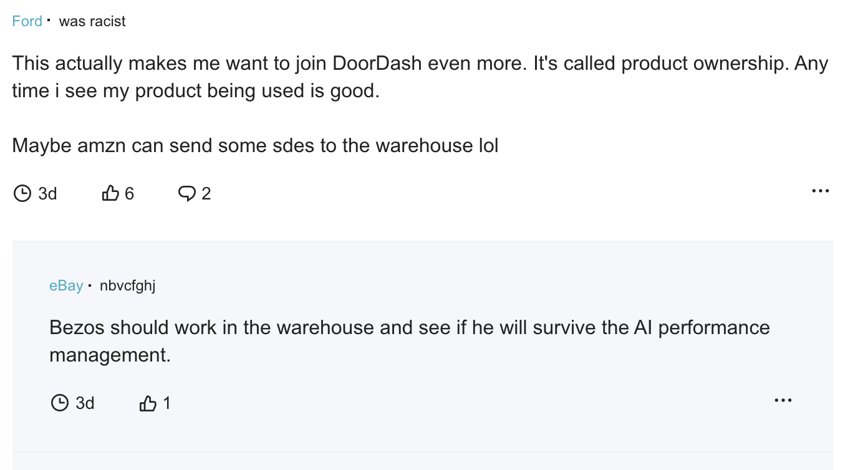Image resolution: width=868 pixels, height=470 pixels.
Task: Click the clock icon on the Ford comment
Action: pyautogui.click(x=22, y=194)
